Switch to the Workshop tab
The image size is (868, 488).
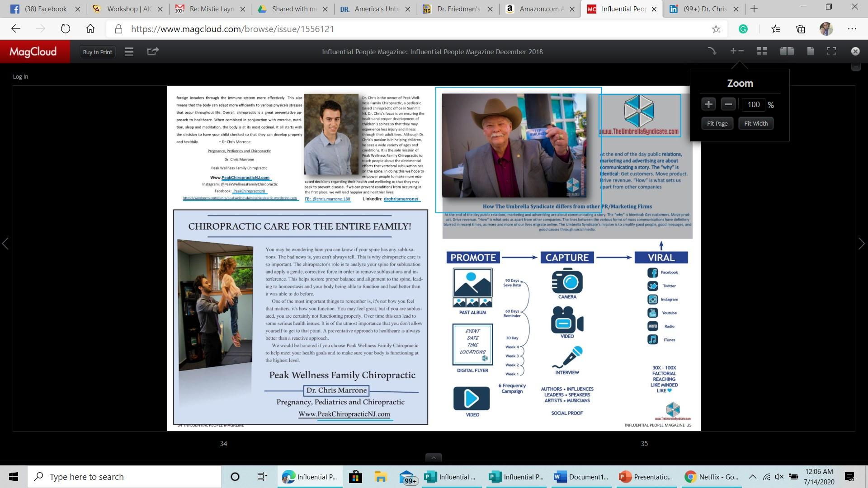[128, 9]
